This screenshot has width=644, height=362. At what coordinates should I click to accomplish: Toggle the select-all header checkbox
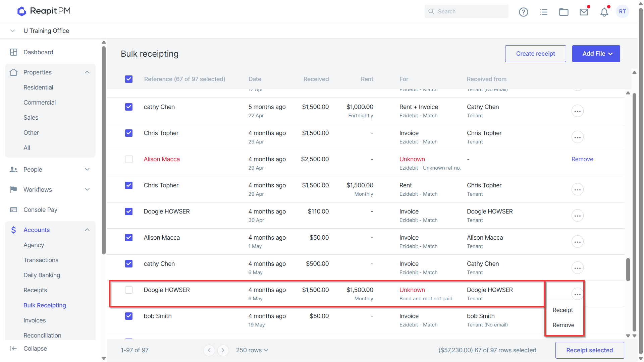(129, 79)
